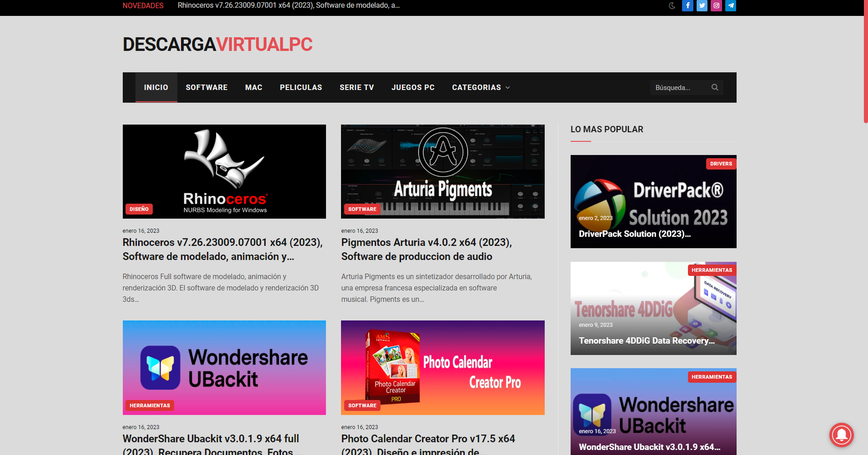This screenshot has height=455, width=868.
Task: Click HERRAMIENTAS badge on sidebar UBackit card
Action: click(712, 377)
